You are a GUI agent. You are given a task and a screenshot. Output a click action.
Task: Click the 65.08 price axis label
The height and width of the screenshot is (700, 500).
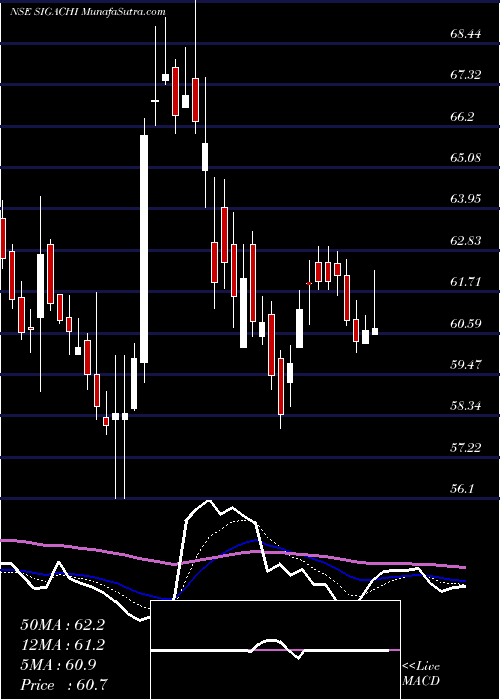(x=466, y=158)
